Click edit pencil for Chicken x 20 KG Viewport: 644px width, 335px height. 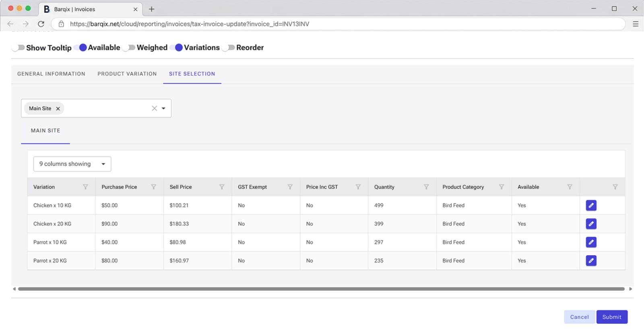click(591, 224)
